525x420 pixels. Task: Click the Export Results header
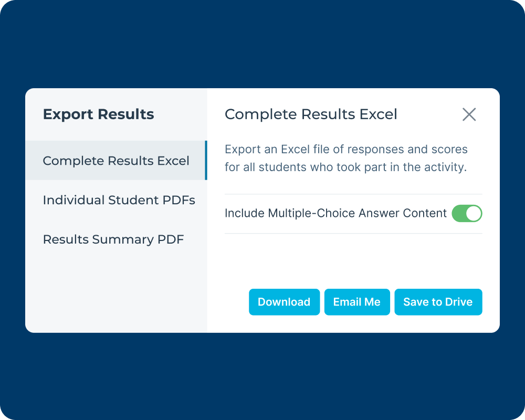99,114
